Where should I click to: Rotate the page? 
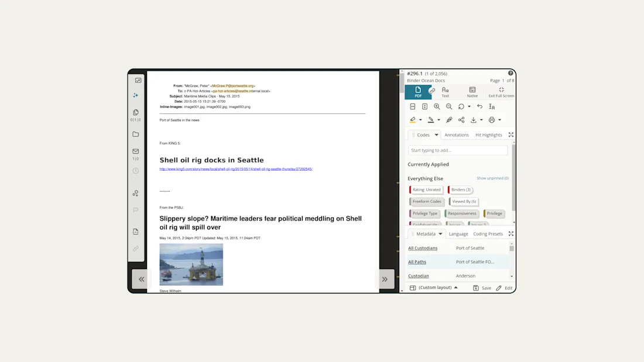[461, 106]
